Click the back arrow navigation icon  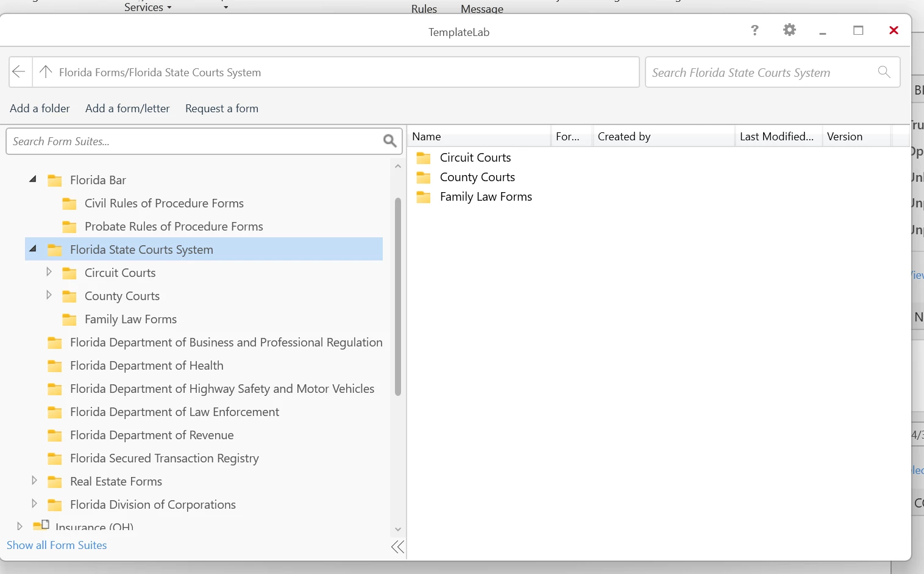(19, 72)
